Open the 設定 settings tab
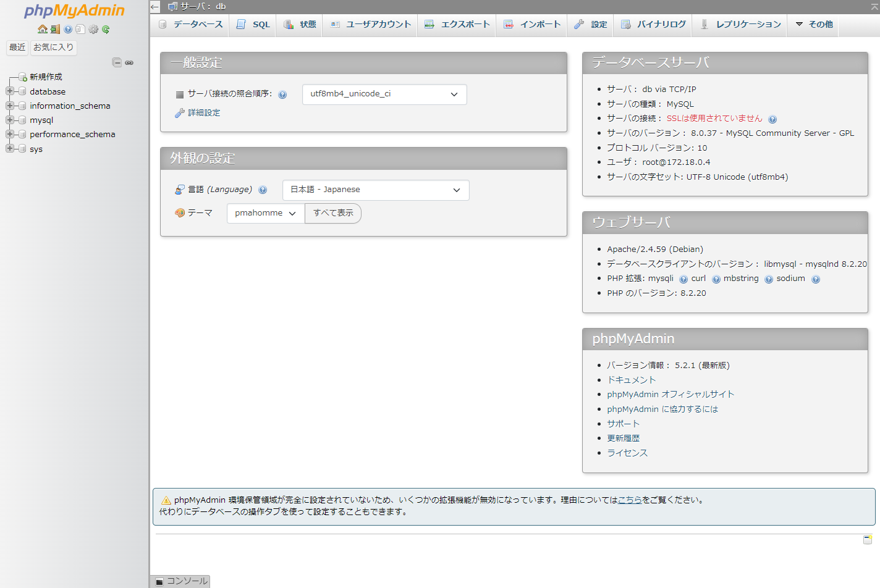880x588 pixels. pyautogui.click(x=591, y=25)
